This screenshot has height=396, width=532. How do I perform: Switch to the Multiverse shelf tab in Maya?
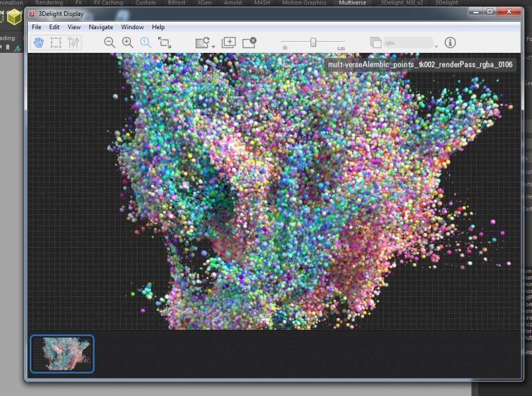(x=353, y=3)
